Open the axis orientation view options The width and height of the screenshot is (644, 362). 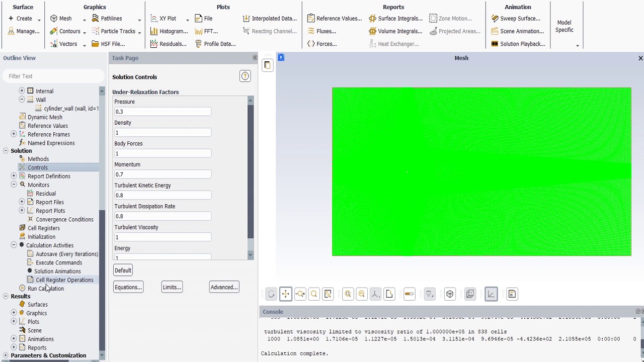point(375,294)
